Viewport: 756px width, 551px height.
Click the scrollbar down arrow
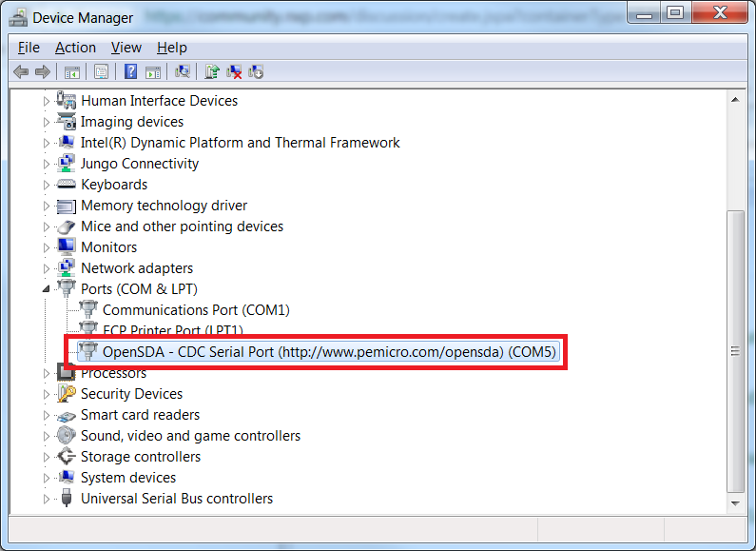click(735, 503)
